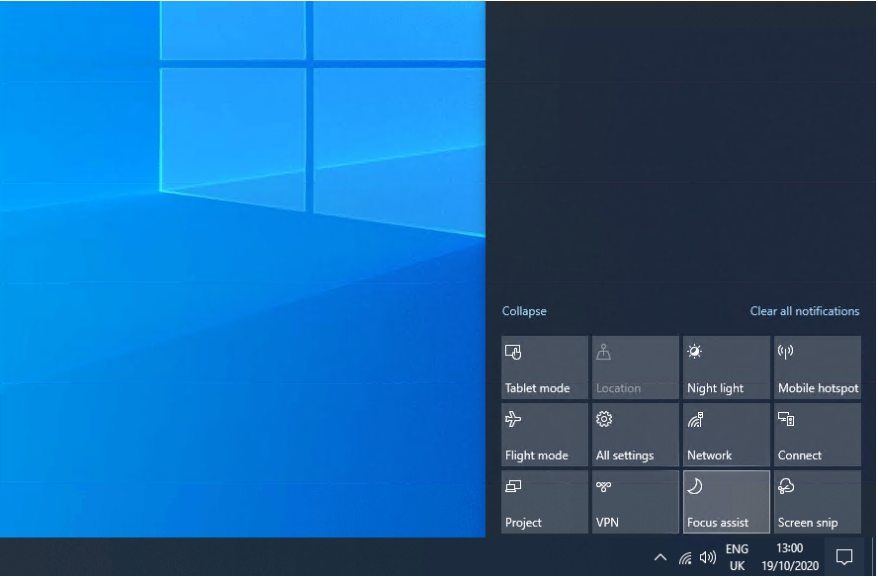
Task: Click the greyed Location tile
Action: click(x=635, y=368)
